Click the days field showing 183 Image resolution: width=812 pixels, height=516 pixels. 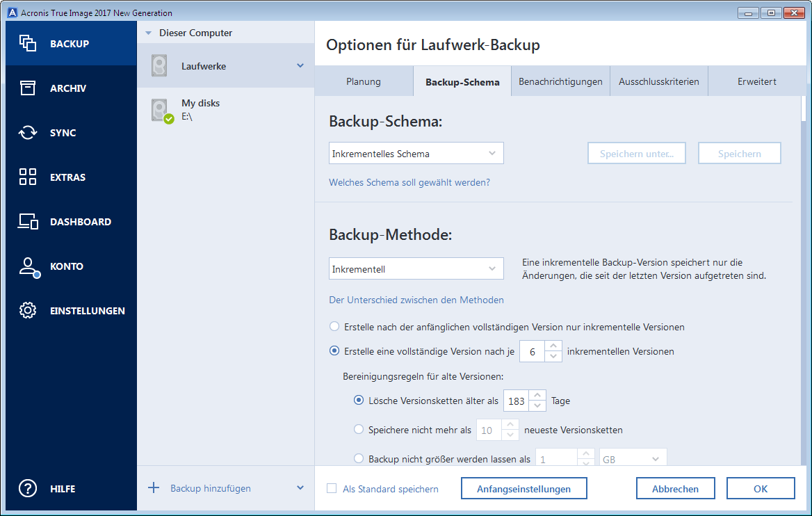pyautogui.click(x=516, y=401)
